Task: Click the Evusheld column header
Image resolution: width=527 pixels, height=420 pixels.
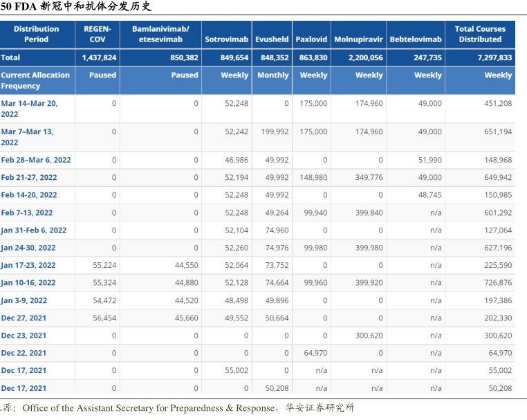Action: point(271,39)
